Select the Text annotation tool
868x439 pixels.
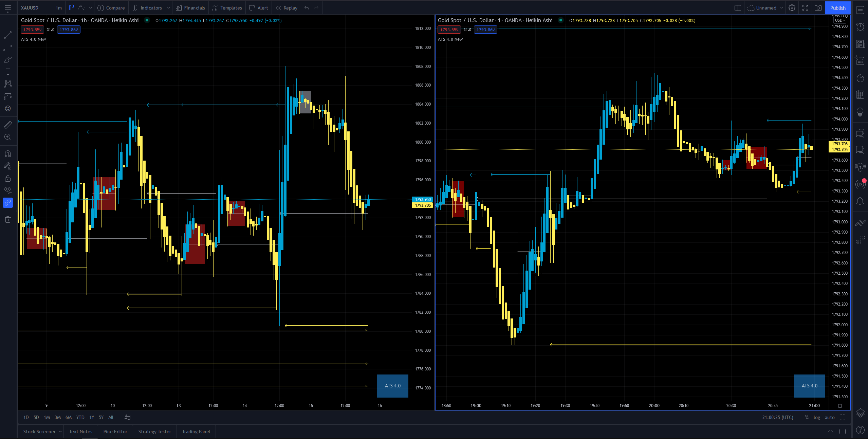[x=7, y=72]
